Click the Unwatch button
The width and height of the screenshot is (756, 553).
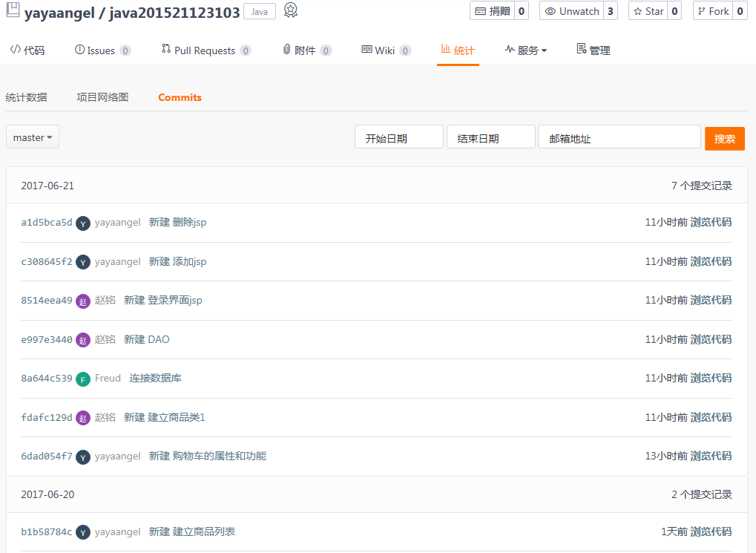tap(572, 11)
